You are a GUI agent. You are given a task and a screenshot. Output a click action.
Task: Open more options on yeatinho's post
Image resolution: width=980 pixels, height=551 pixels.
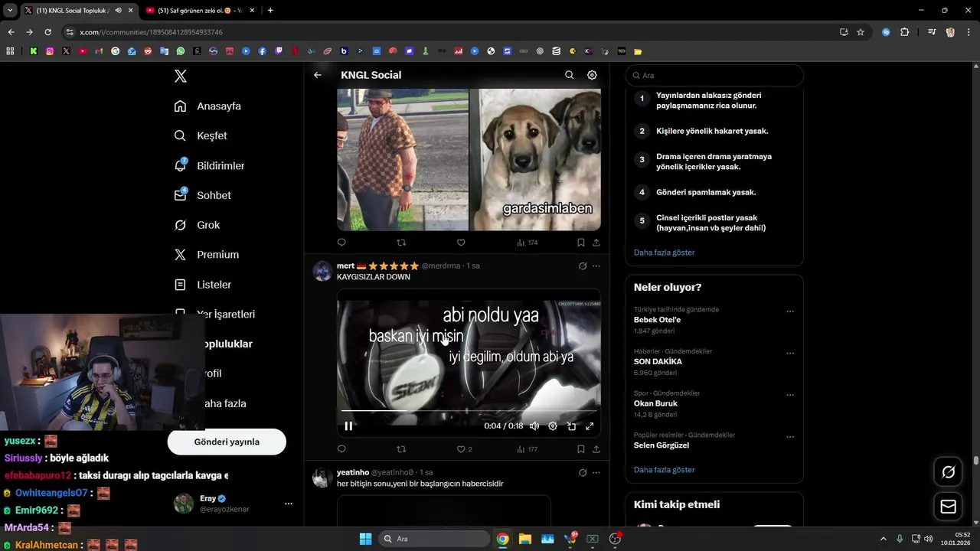pyautogui.click(x=596, y=472)
